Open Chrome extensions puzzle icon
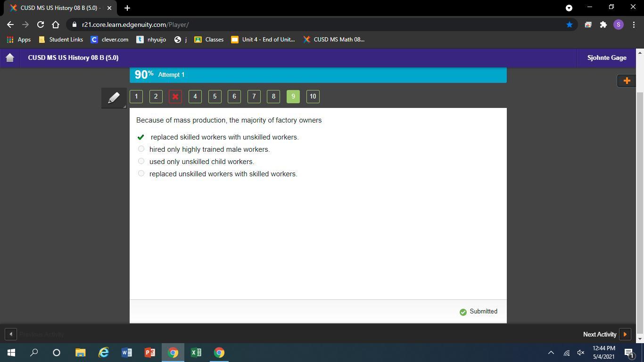This screenshot has width=644, height=362. [x=603, y=25]
